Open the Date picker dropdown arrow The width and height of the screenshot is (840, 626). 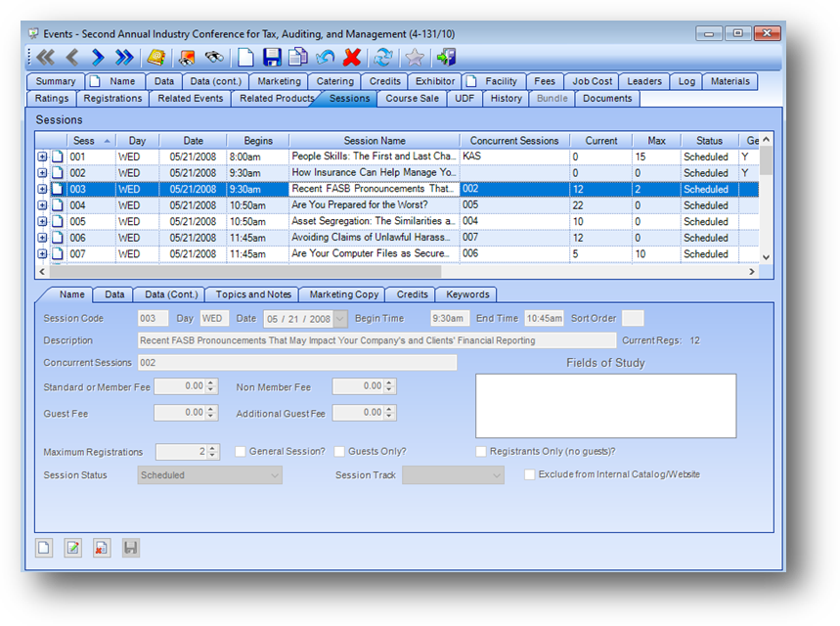coord(339,319)
